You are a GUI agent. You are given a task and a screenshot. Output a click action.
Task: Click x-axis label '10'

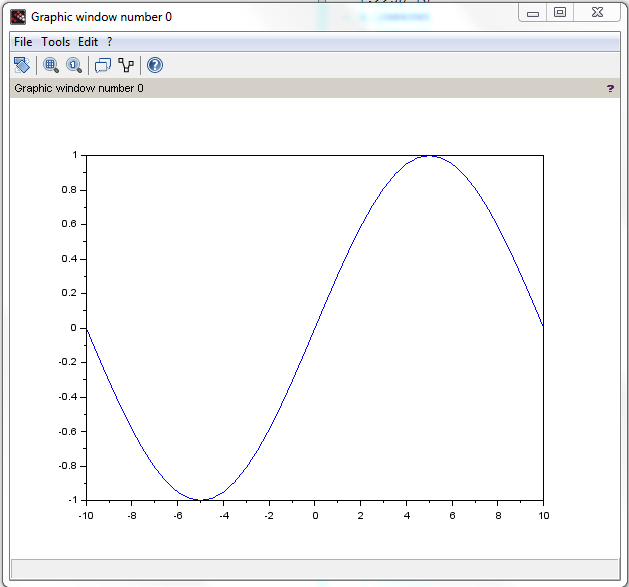click(x=544, y=516)
